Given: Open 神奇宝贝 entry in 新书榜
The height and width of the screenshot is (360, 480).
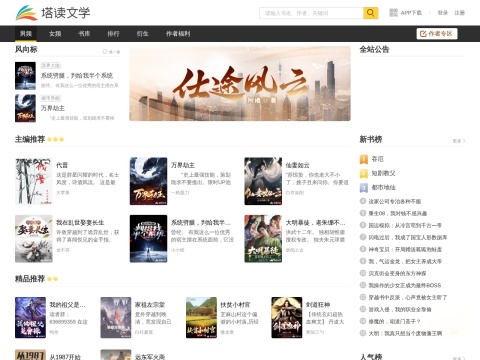Looking at the screenshot, I should (x=405, y=249).
